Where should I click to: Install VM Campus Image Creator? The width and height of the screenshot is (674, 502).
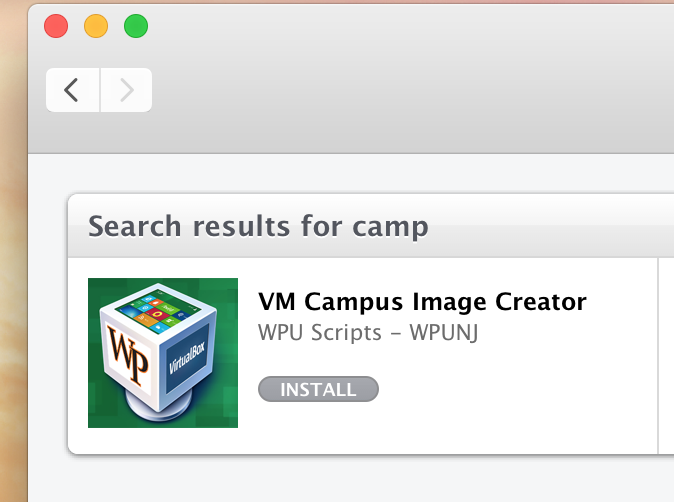(x=318, y=389)
